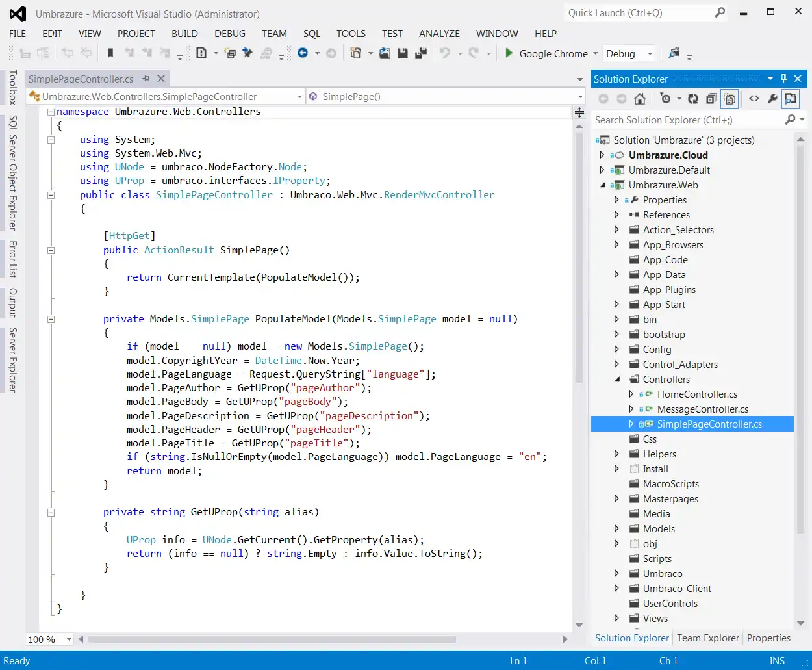Screen dimensions: 812x670
Task: Click the window-with-star toolbar icon
Action: 230,53
